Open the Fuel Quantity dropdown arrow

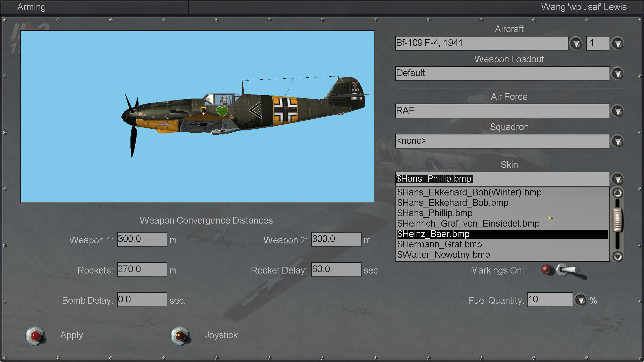point(581,300)
